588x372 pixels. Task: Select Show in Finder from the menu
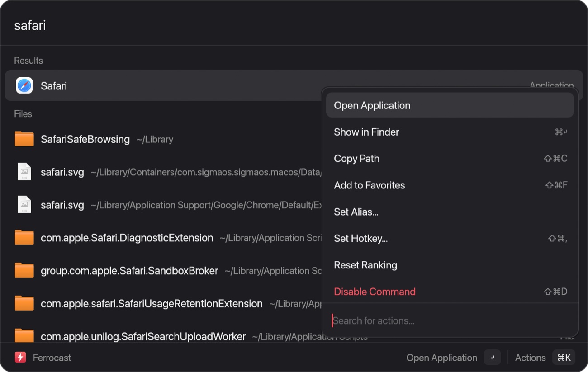[x=450, y=132]
